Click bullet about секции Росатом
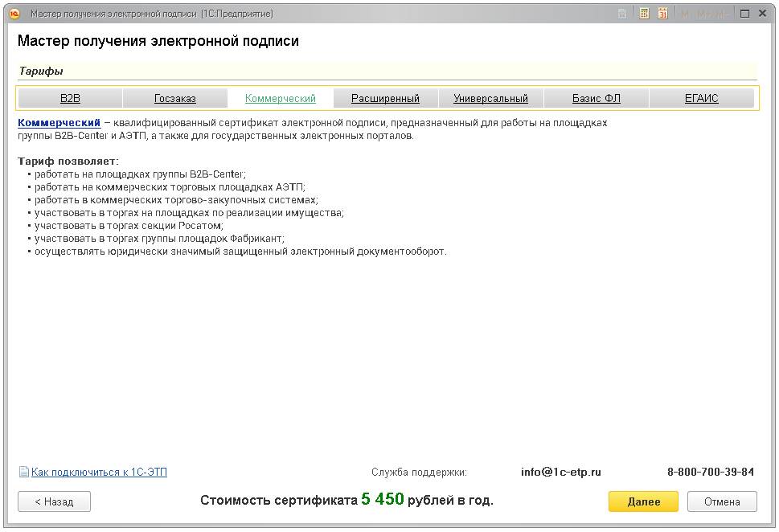Image resolution: width=779 pixels, height=532 pixels. click(x=129, y=226)
